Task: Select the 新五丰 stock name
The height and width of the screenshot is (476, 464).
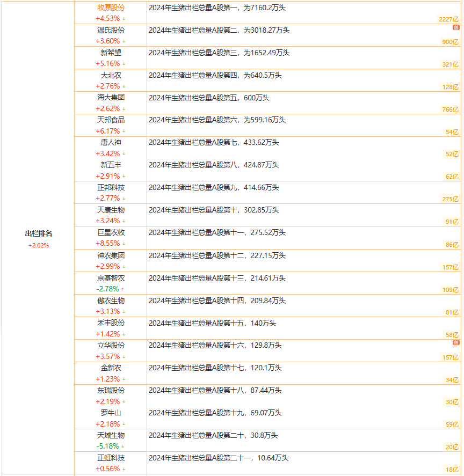Action: point(111,165)
